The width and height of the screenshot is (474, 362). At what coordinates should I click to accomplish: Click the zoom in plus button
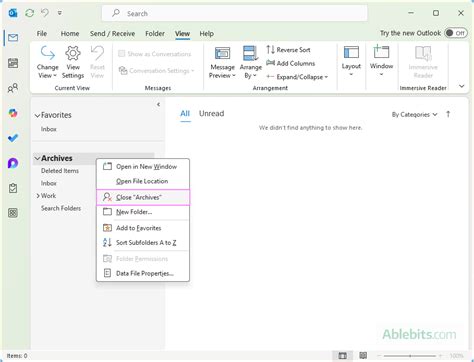click(441, 356)
